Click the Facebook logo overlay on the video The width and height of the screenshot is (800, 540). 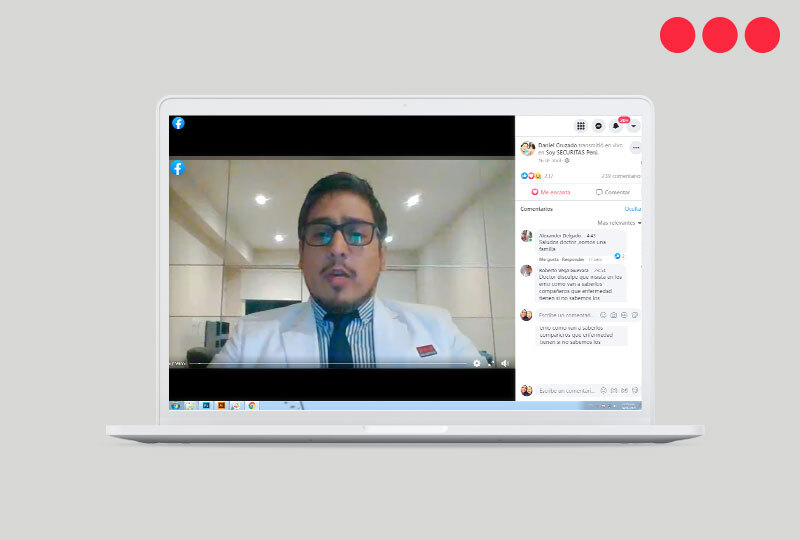pos(178,167)
